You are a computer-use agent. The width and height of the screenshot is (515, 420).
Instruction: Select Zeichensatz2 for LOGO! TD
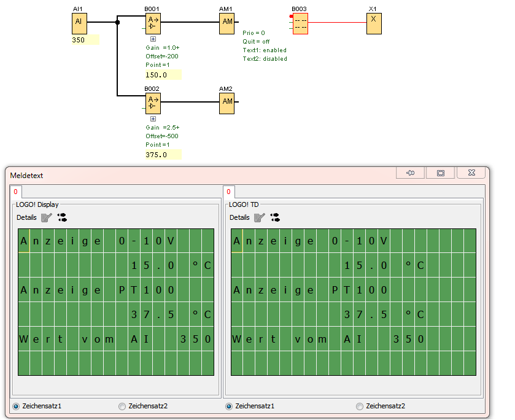(360, 406)
